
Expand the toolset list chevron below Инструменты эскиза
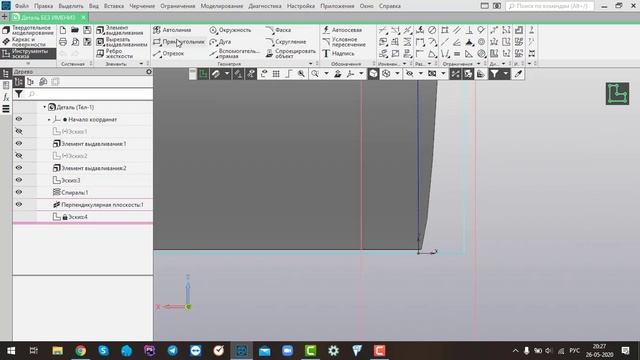click(28, 63)
